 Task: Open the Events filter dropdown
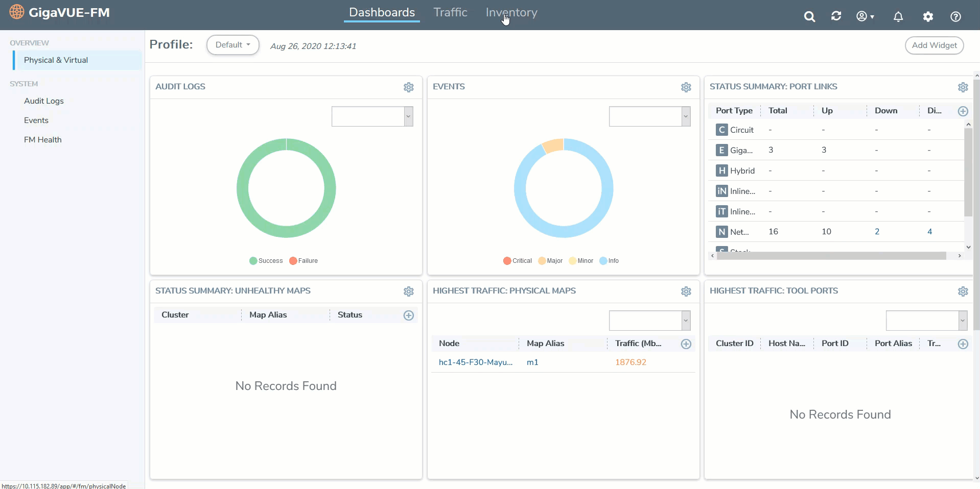[x=650, y=116]
